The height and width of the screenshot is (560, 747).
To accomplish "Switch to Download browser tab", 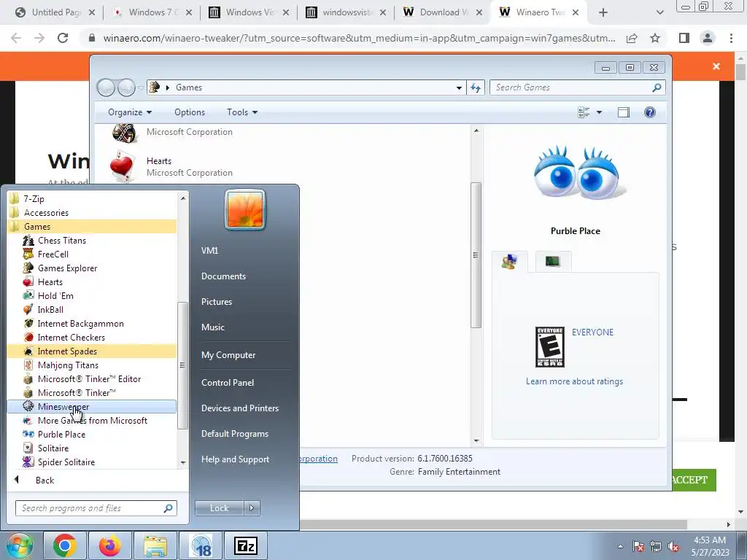I will (441, 12).
